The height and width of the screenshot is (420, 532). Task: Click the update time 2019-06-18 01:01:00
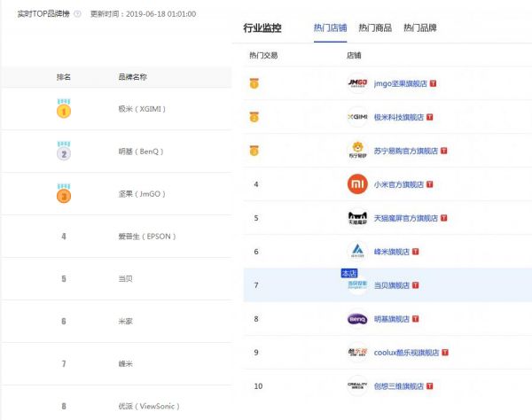click(160, 14)
